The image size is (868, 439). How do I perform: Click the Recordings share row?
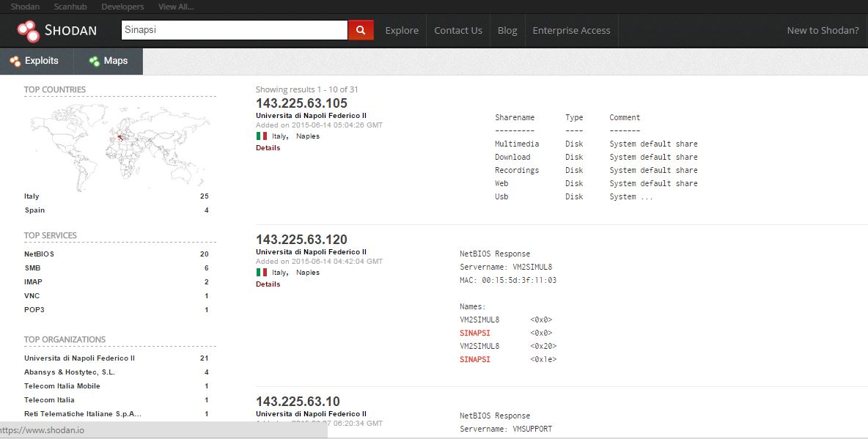(x=596, y=171)
